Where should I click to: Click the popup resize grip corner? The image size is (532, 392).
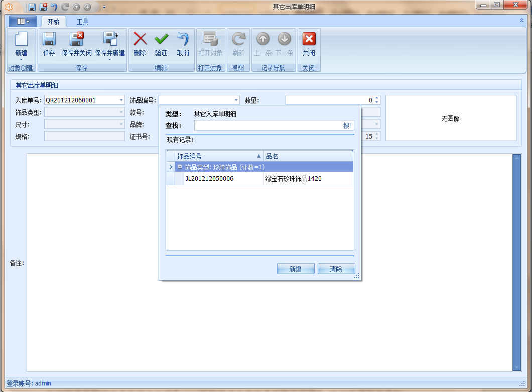tap(356, 276)
